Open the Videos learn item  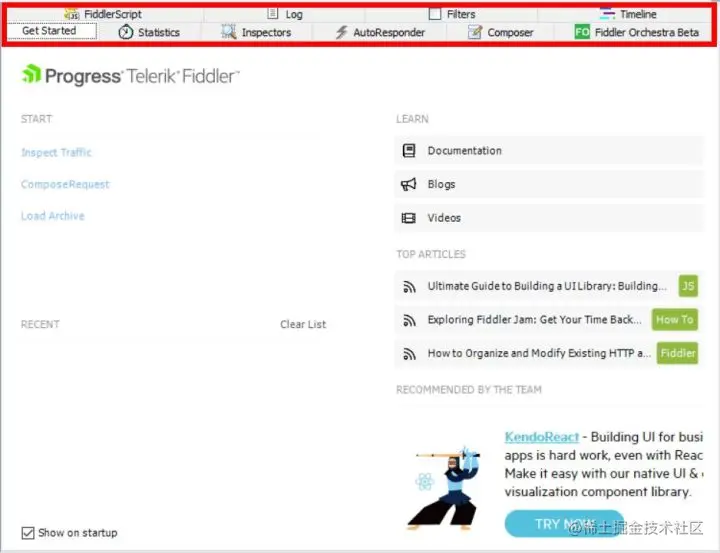(x=549, y=218)
